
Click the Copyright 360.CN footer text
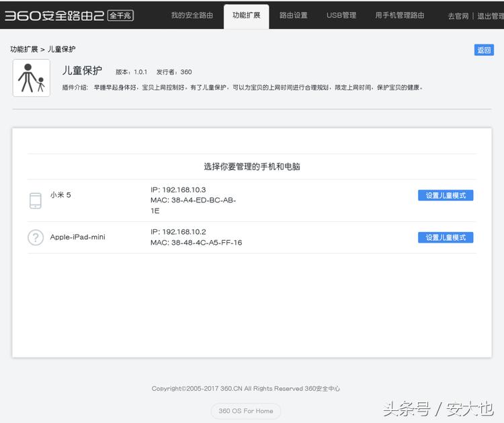(x=245, y=389)
